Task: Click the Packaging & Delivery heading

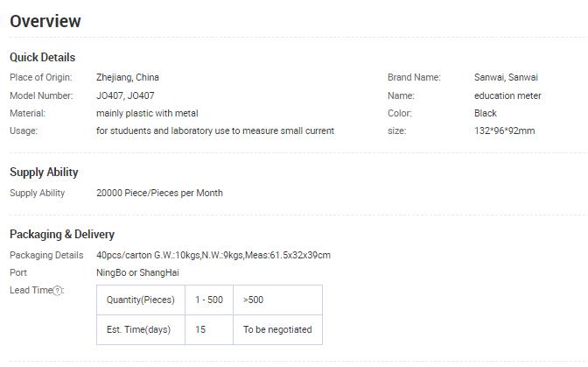Action: click(x=62, y=234)
